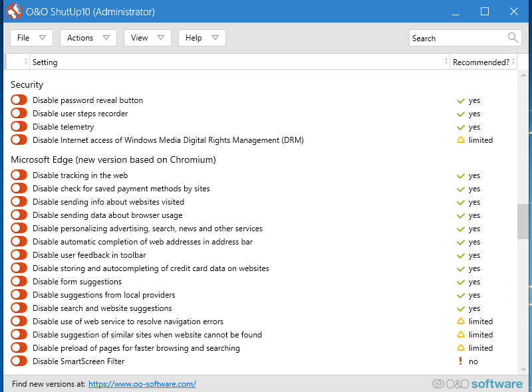Toggle Disable check for saved payment methods

tap(19, 188)
